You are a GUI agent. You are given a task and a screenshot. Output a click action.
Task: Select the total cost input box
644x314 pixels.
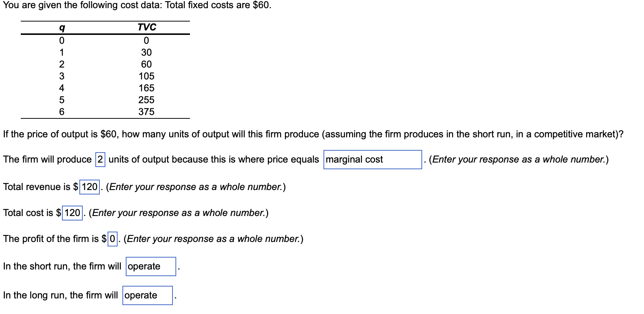tap(72, 213)
